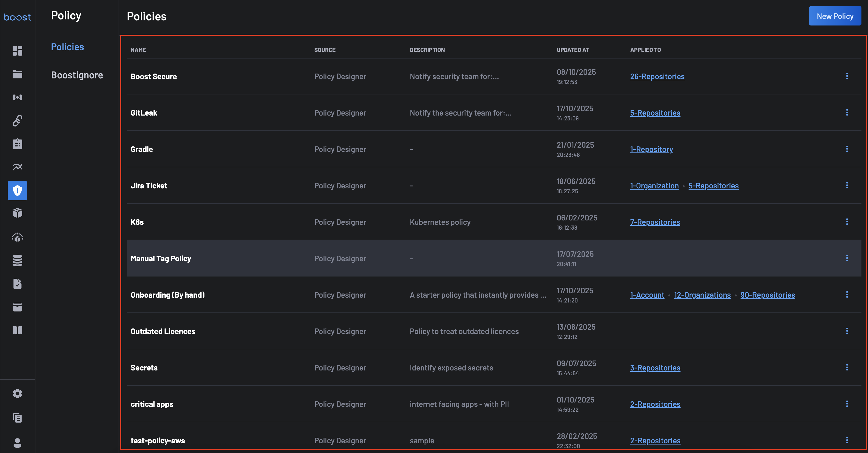Open the broadcast signal icon in sidebar
The width and height of the screenshot is (868, 453).
coord(17,98)
